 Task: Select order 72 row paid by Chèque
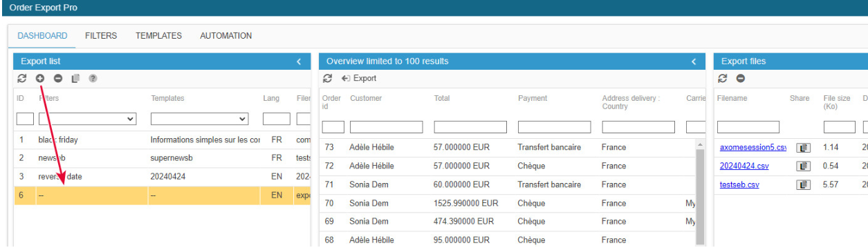(507, 166)
